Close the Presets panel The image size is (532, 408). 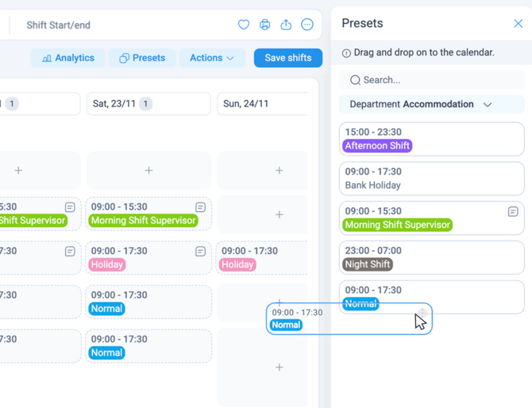tap(518, 24)
